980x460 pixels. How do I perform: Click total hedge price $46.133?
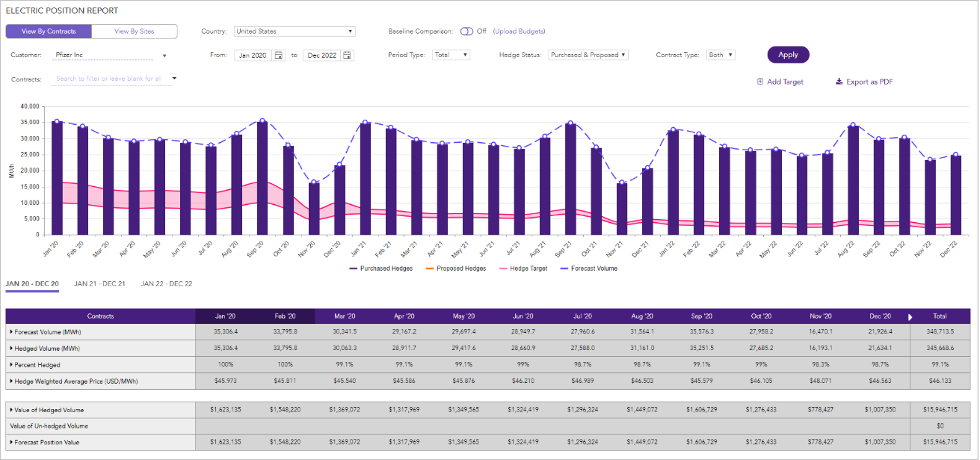(940, 381)
